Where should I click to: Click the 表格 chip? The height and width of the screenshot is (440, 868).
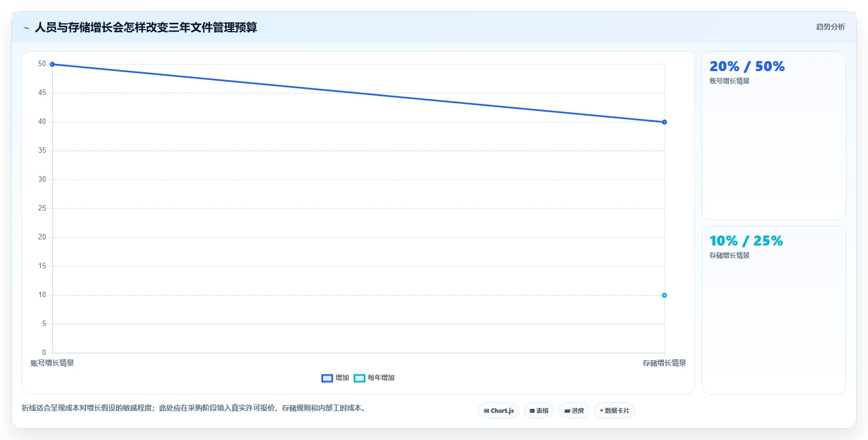[539, 411]
